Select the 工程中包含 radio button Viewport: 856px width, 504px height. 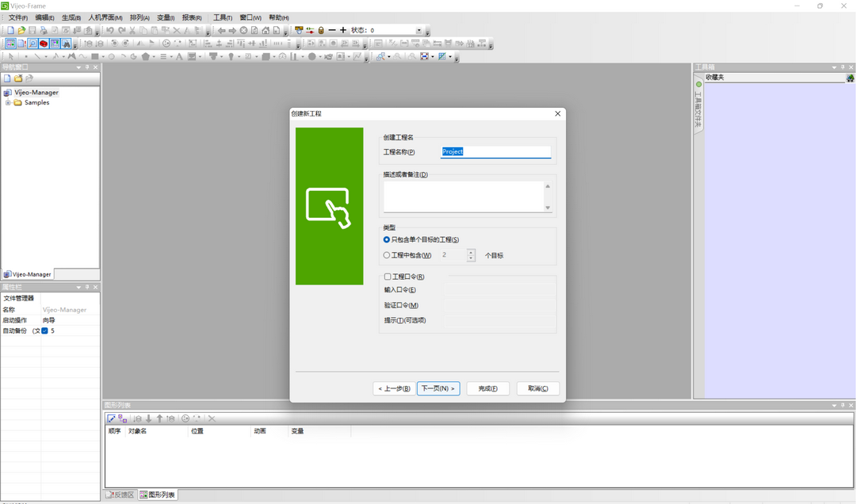(x=386, y=254)
